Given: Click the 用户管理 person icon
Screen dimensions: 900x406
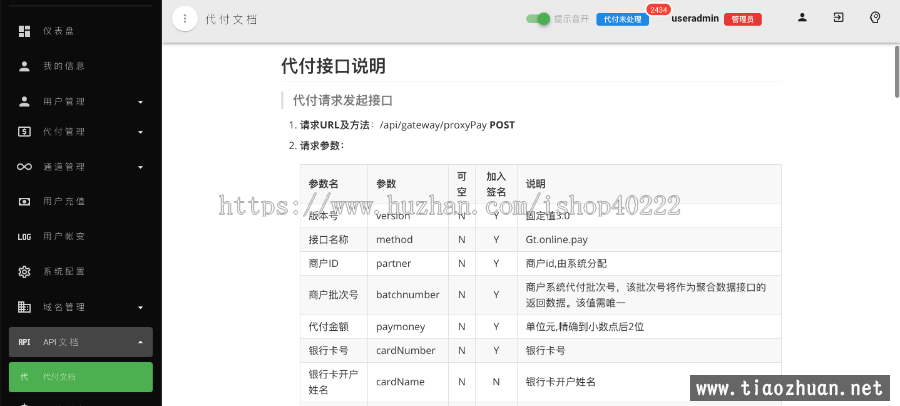Looking at the screenshot, I should point(24,102).
